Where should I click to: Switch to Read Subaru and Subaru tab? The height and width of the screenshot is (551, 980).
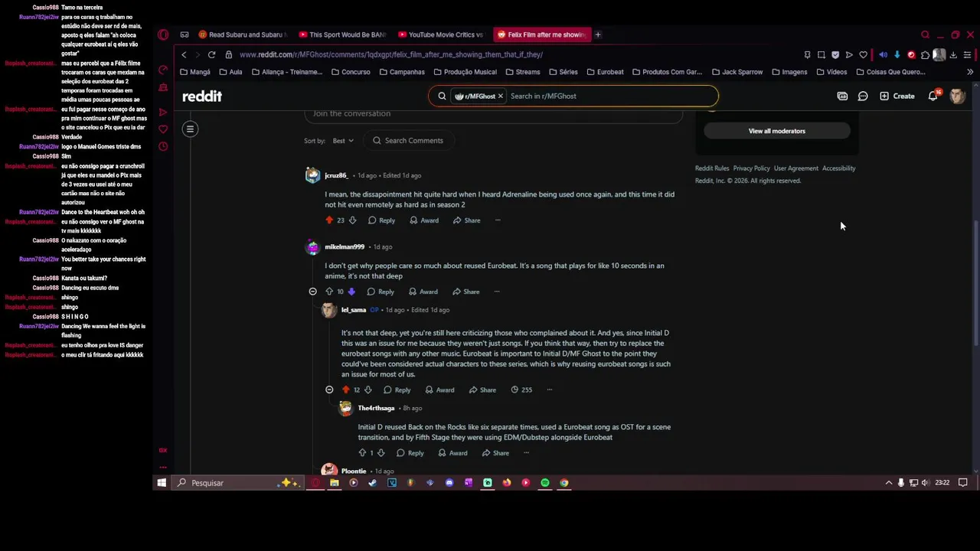tap(241, 34)
